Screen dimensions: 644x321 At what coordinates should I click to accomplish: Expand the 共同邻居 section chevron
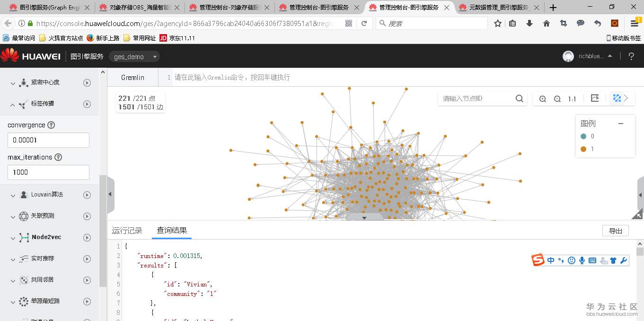(x=13, y=280)
